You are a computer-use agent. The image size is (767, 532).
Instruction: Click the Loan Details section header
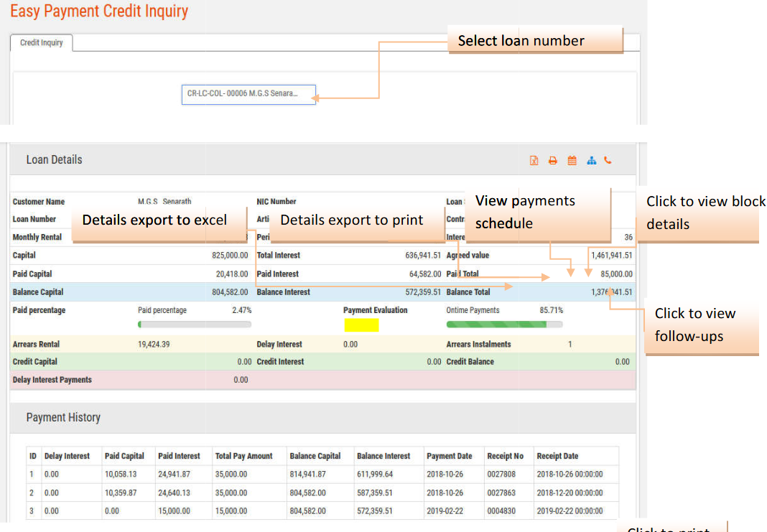54,159
